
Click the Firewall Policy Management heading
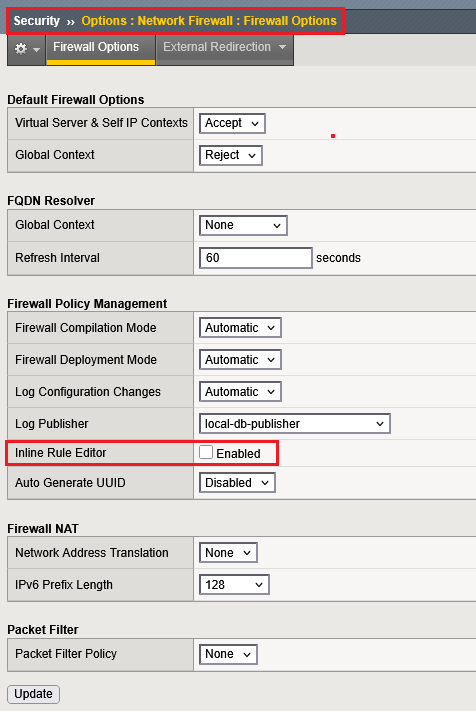(x=87, y=304)
